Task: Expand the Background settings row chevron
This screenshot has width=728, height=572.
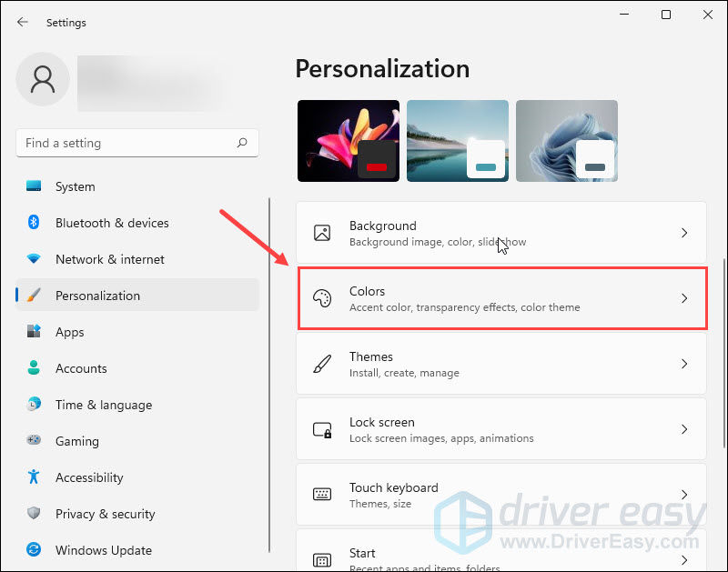Action: click(x=684, y=233)
